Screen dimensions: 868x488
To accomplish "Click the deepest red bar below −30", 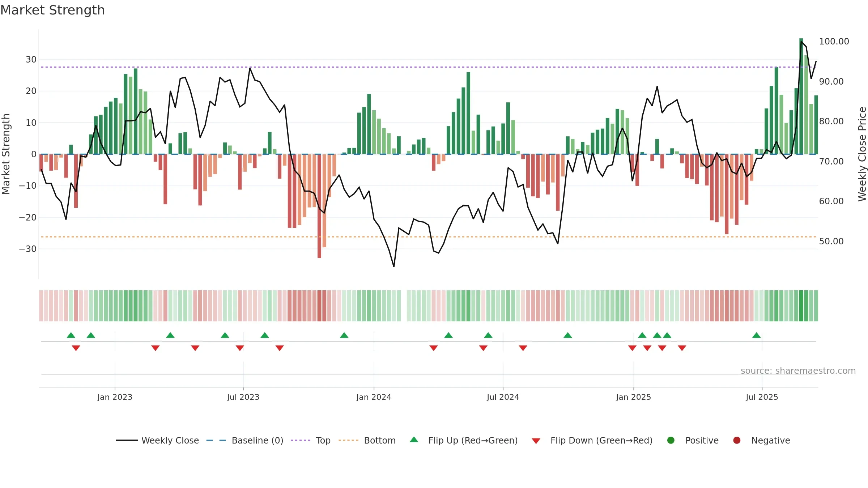I will [319, 206].
